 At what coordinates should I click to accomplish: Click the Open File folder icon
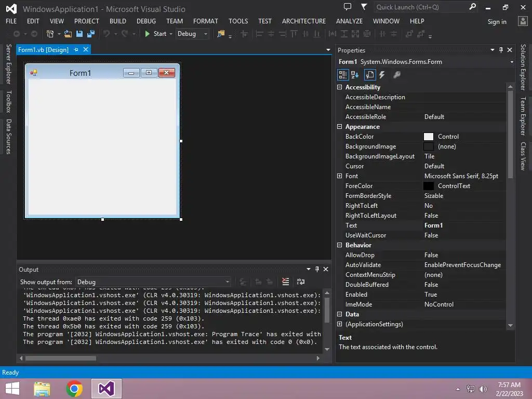tap(68, 34)
